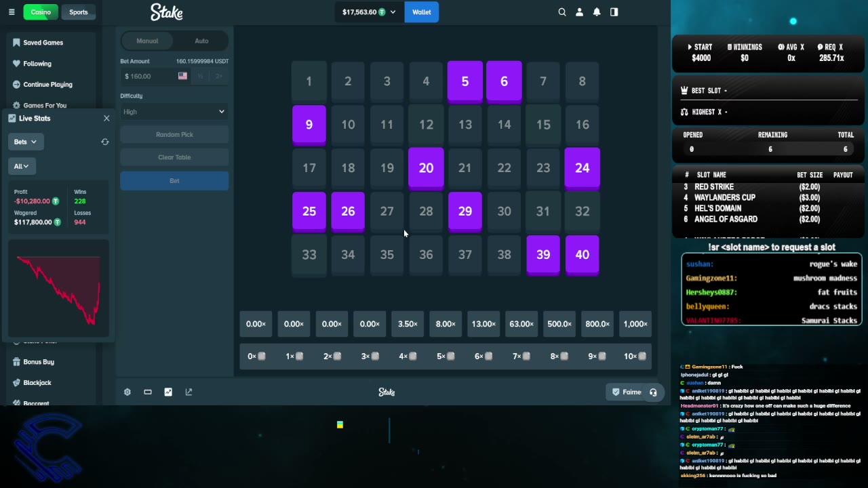Halve the bet with ½ button

point(201,76)
